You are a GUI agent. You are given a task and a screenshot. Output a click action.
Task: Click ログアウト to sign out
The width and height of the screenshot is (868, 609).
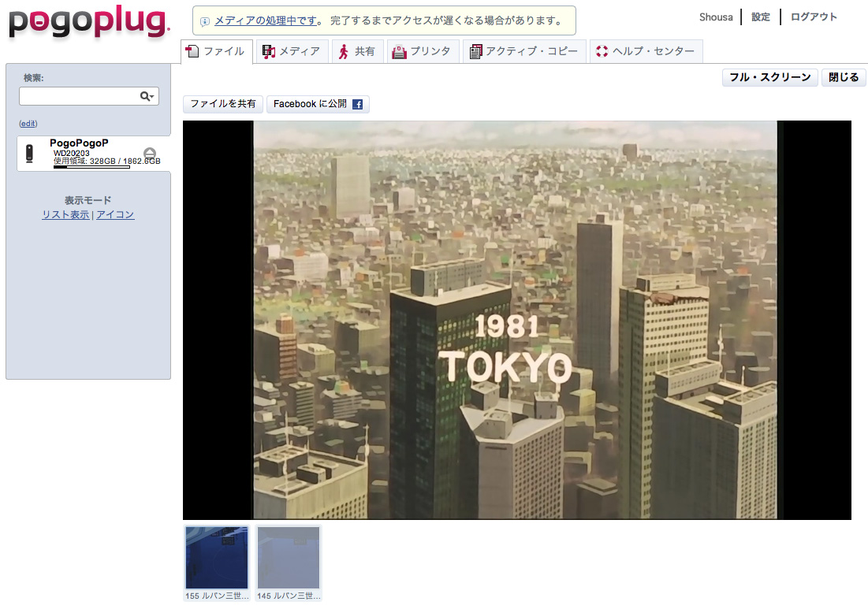tap(813, 17)
